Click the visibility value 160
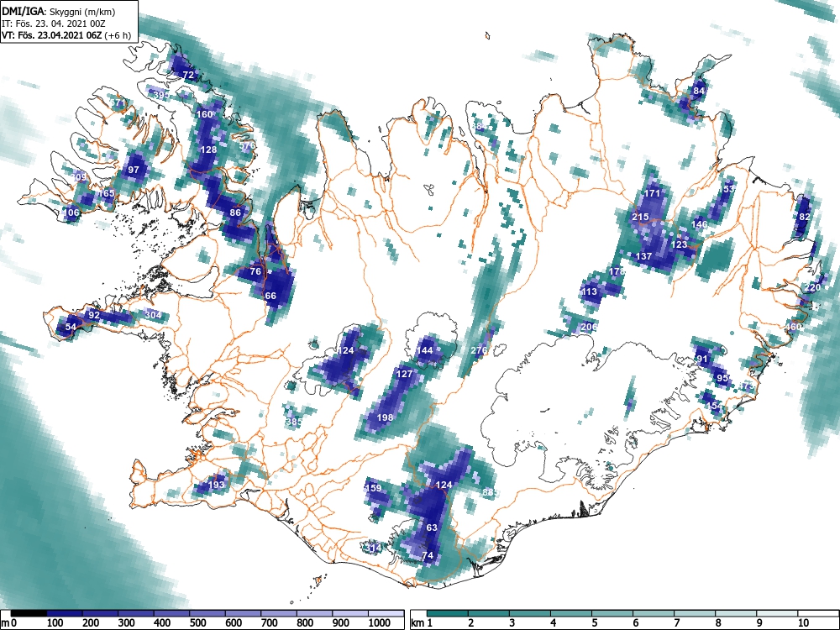This screenshot has height=630, width=840. pos(205,114)
